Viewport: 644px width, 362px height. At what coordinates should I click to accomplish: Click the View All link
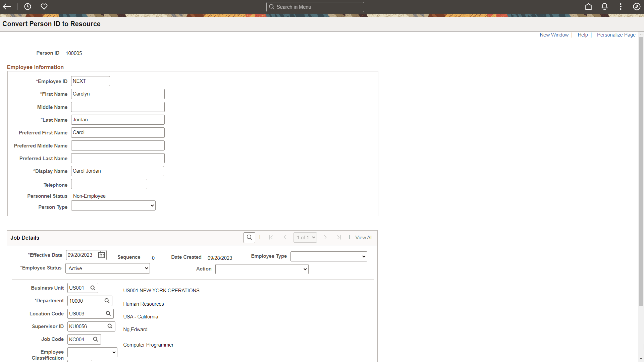coord(364,237)
